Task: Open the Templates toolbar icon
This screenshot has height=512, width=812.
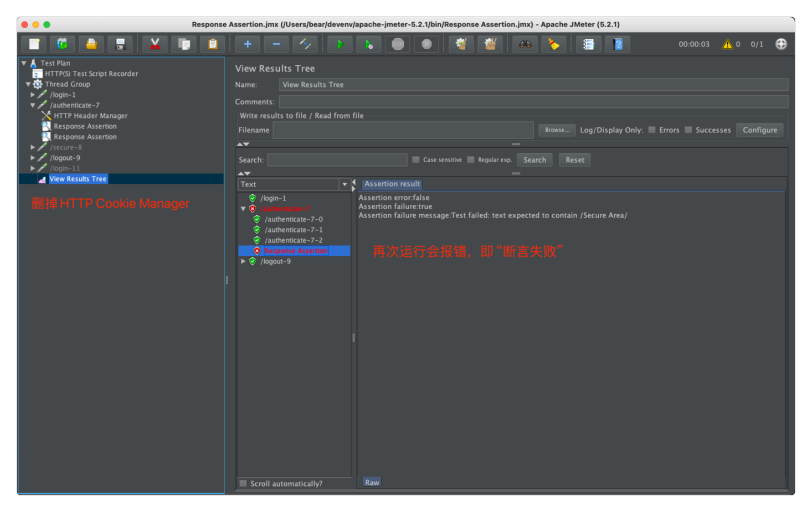Action: 63,44
